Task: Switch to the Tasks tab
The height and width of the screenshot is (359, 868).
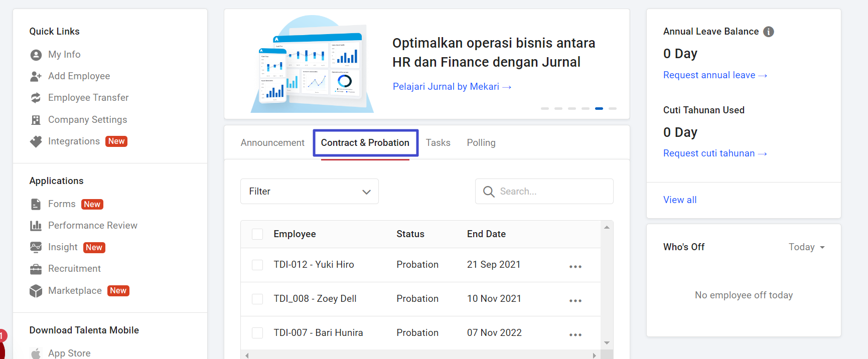Action: (x=438, y=143)
